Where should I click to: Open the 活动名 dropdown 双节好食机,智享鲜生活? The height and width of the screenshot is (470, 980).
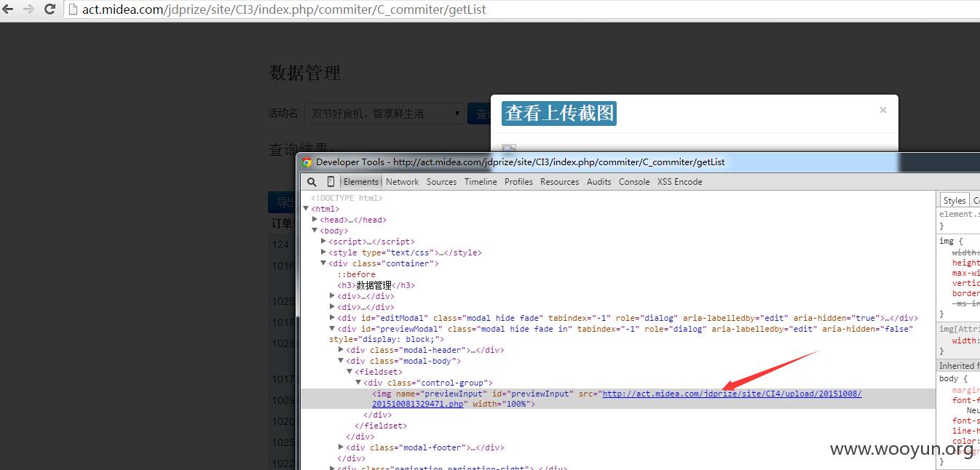384,113
